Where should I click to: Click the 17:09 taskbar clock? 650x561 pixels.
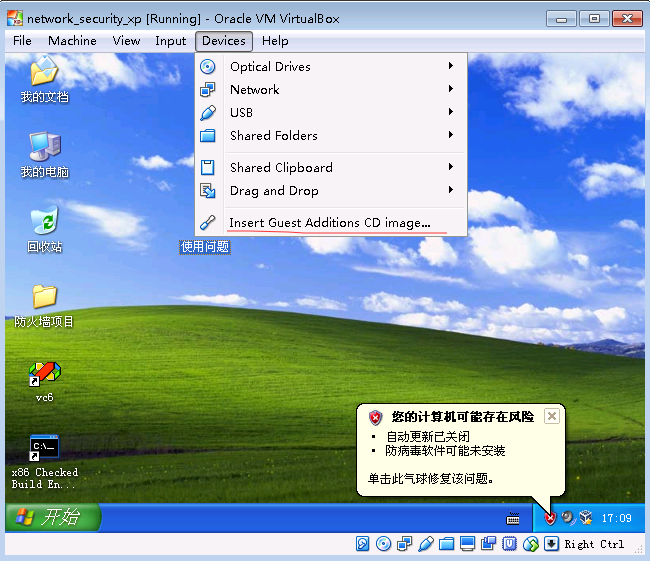616,518
